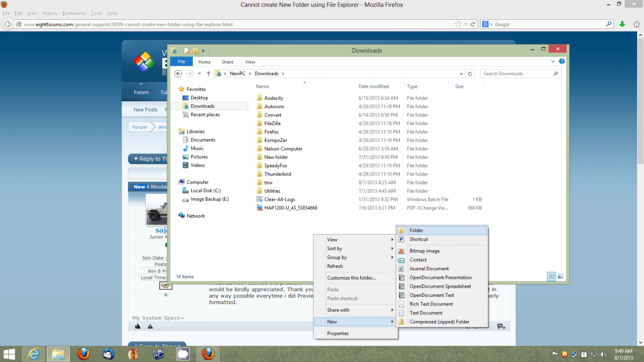Create a new Contact
This screenshot has width=644, height=362.
(442, 260)
